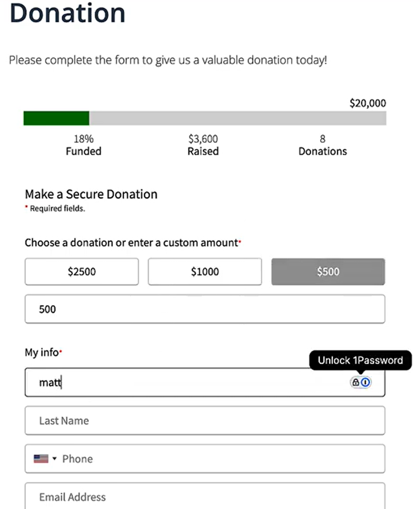Expand the country code dropdown arrow
The image size is (420, 509).
pyautogui.click(x=54, y=459)
